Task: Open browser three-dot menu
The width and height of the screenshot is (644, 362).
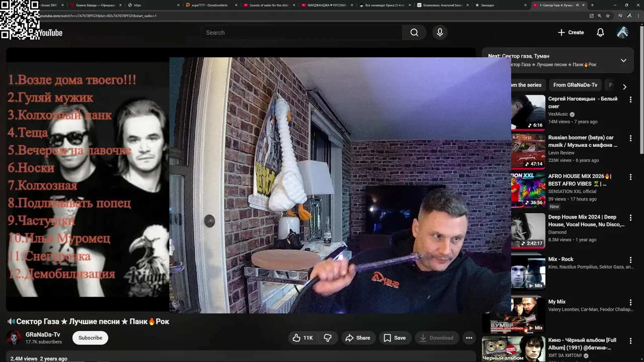Action: 638,16
